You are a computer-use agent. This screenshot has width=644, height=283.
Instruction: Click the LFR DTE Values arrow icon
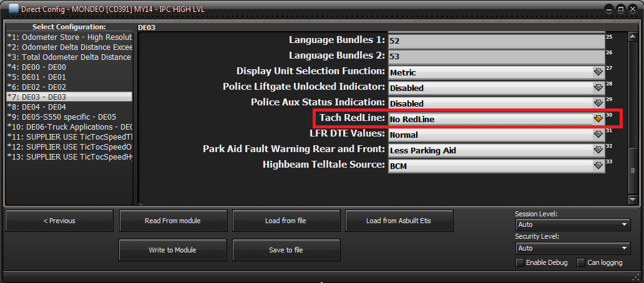598,134
